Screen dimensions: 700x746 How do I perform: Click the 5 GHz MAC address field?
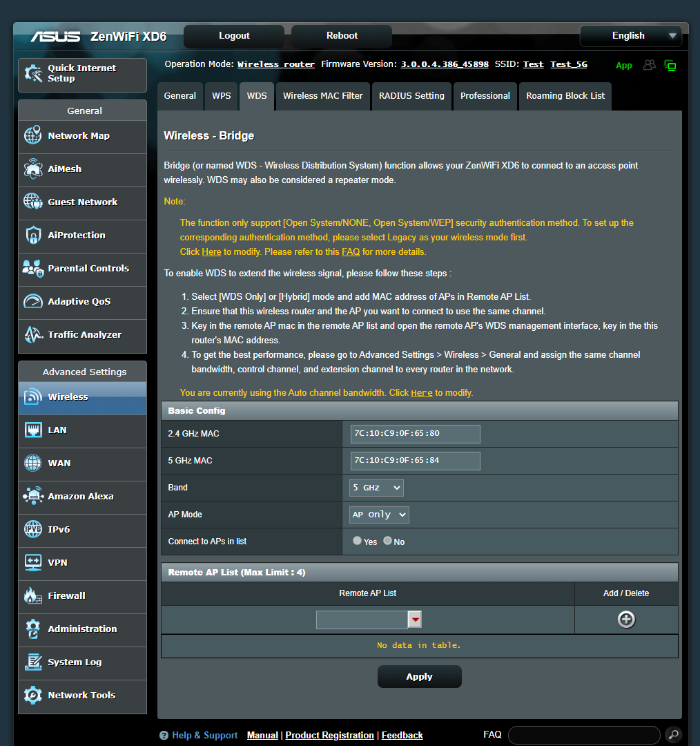coord(415,461)
